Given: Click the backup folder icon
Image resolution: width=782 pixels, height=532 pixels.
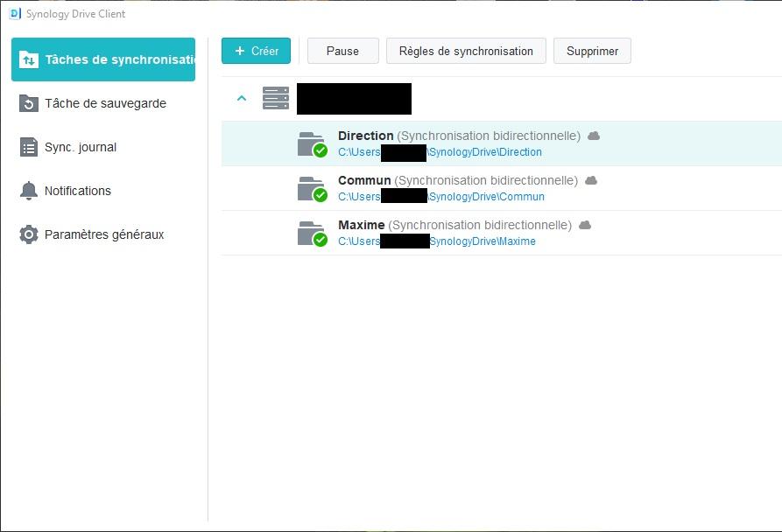Looking at the screenshot, I should [x=28, y=103].
